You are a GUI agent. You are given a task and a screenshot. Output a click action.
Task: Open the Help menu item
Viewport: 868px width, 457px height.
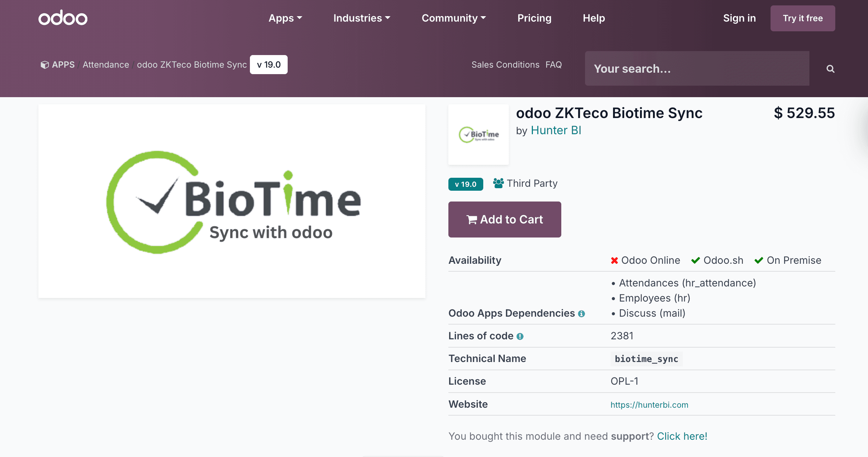(594, 18)
